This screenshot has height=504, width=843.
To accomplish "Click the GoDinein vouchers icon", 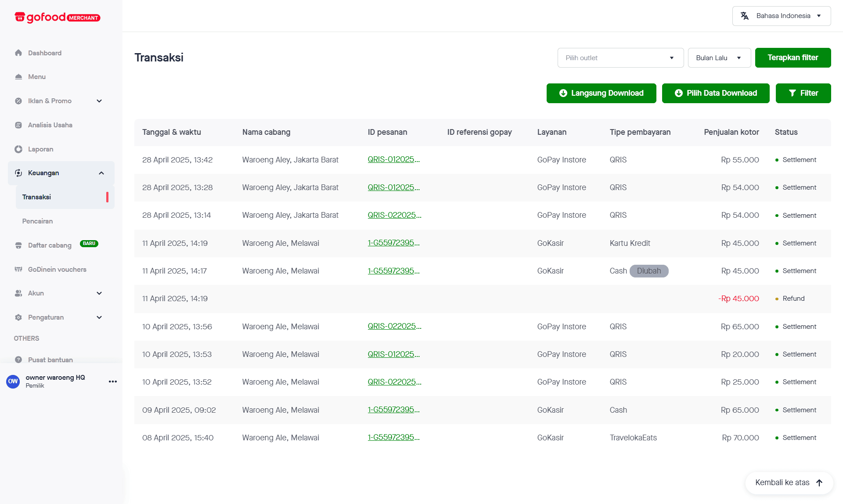I will coord(18,270).
